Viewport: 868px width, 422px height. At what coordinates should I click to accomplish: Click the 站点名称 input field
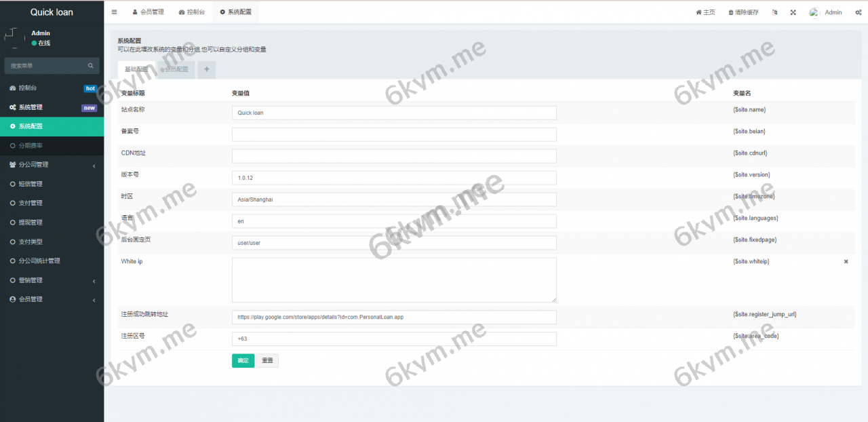[x=393, y=113]
